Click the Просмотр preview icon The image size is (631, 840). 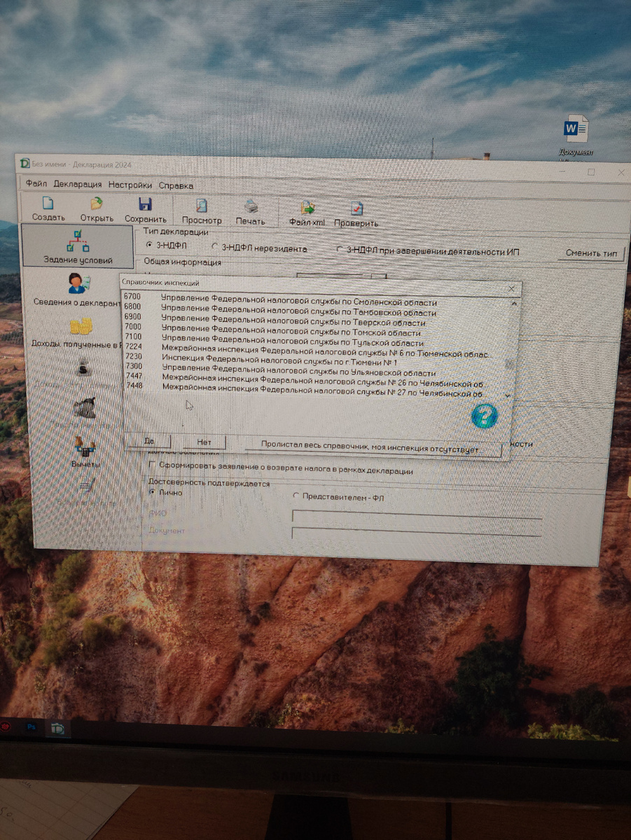click(202, 206)
